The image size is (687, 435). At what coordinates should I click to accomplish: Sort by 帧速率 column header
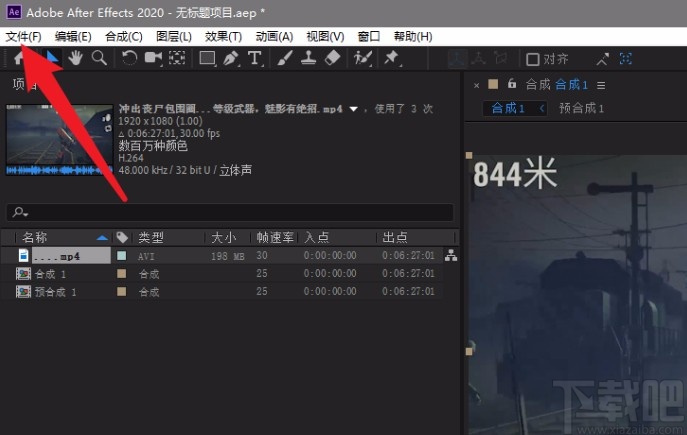[x=275, y=237]
